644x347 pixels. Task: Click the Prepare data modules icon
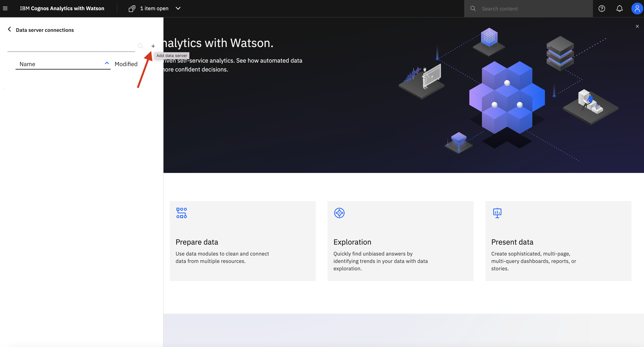click(181, 213)
